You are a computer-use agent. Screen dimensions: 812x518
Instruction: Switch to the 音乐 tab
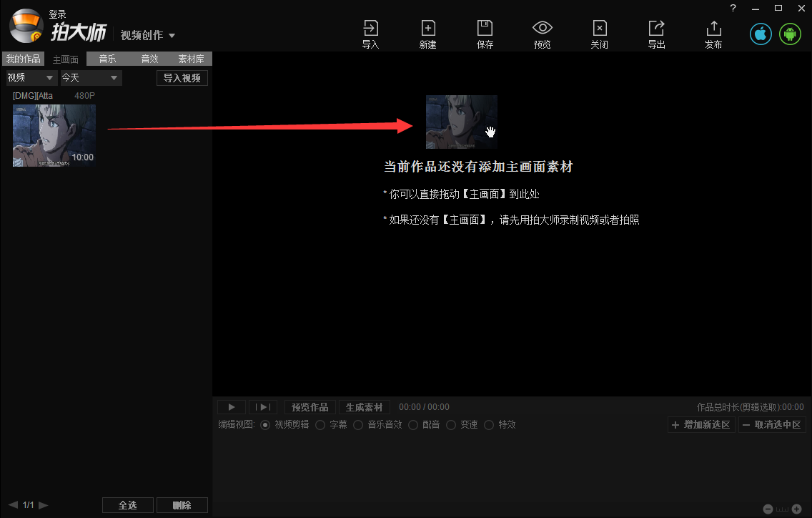(107, 59)
